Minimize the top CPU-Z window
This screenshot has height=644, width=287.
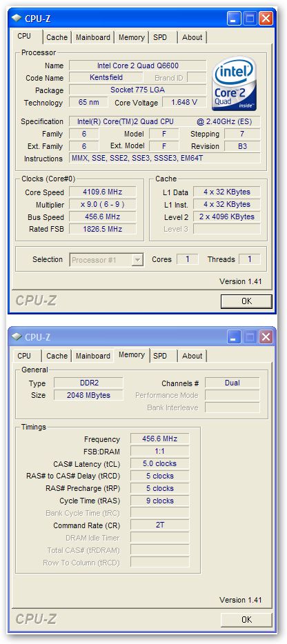tap(234, 18)
